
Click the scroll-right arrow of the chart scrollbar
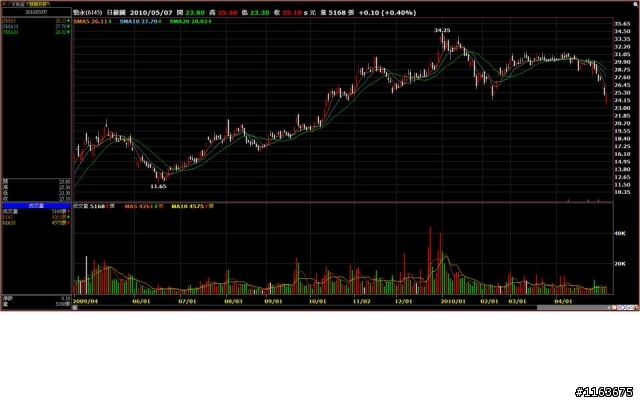point(609,307)
